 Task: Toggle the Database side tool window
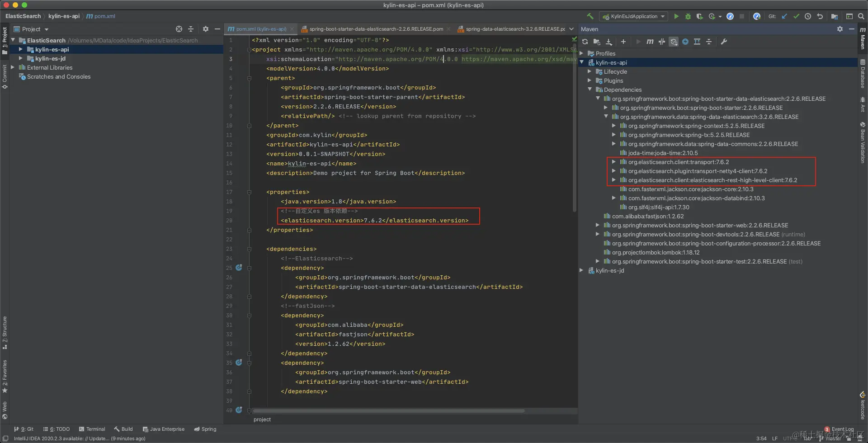(863, 74)
